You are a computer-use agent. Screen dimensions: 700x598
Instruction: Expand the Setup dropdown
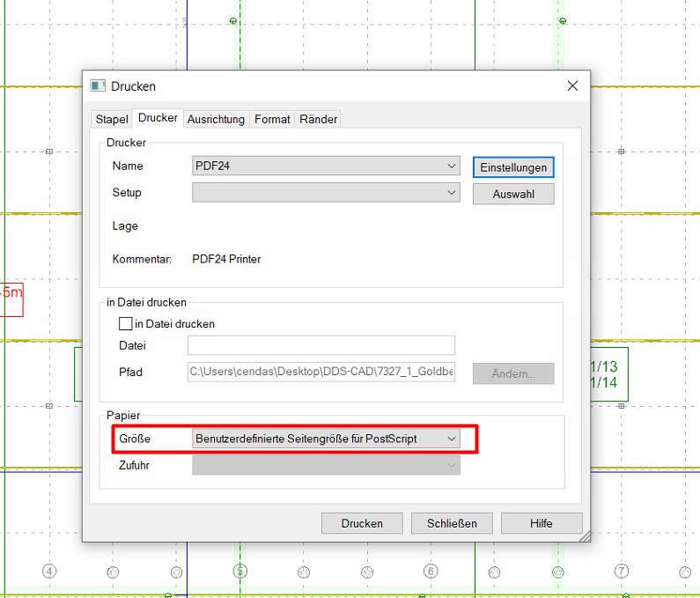click(326, 193)
